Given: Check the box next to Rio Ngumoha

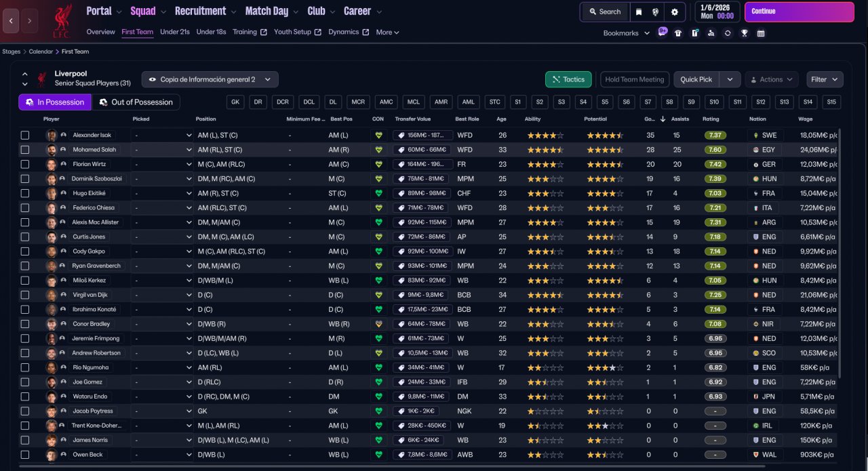Looking at the screenshot, I should pyautogui.click(x=25, y=367).
